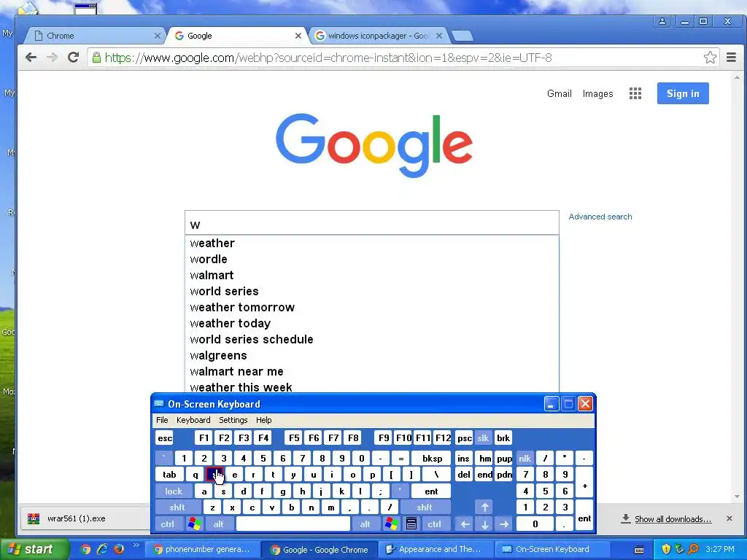Close the windows iconpackager tab
Screen dimensions: 747x560
coord(438,36)
